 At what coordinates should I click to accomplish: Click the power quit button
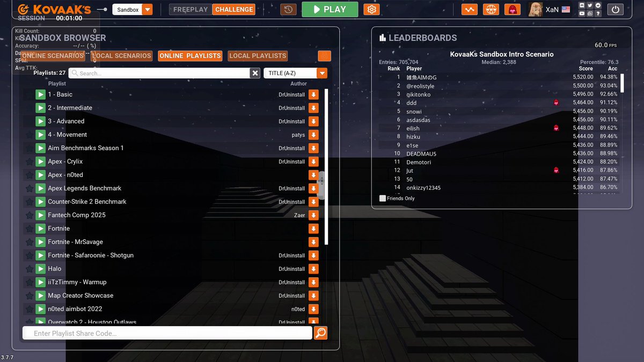point(615,9)
